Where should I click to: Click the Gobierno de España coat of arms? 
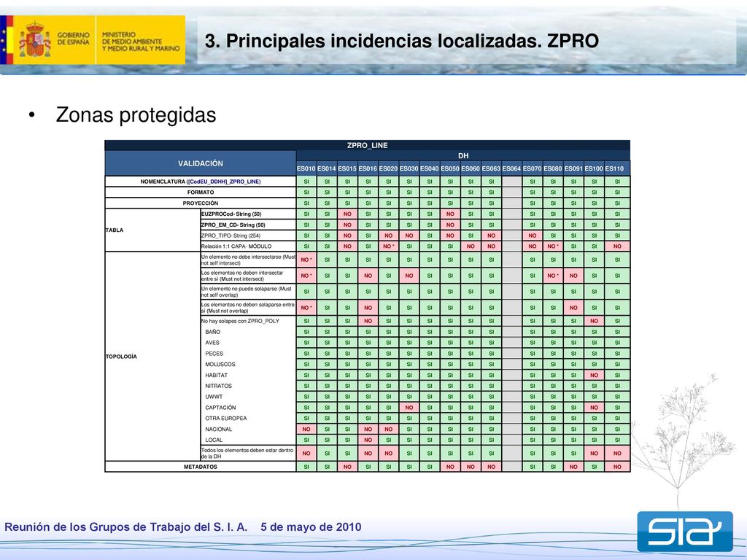[x=34, y=39]
